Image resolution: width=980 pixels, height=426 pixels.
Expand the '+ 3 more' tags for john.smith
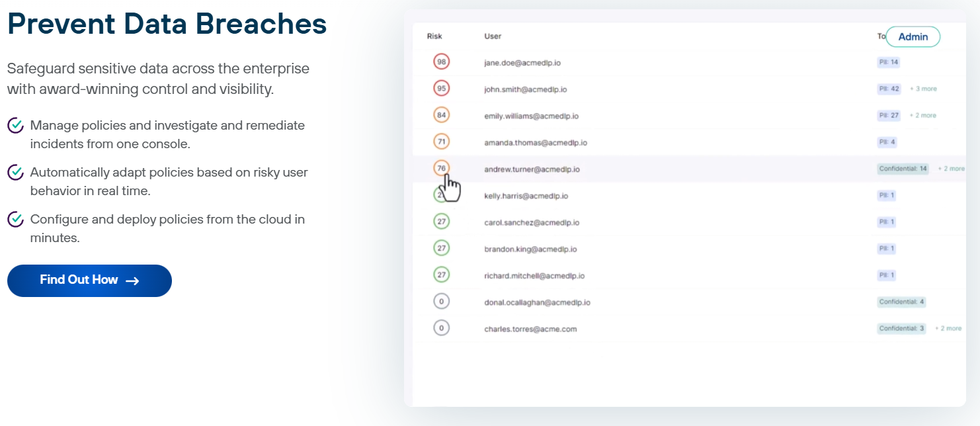pos(923,89)
